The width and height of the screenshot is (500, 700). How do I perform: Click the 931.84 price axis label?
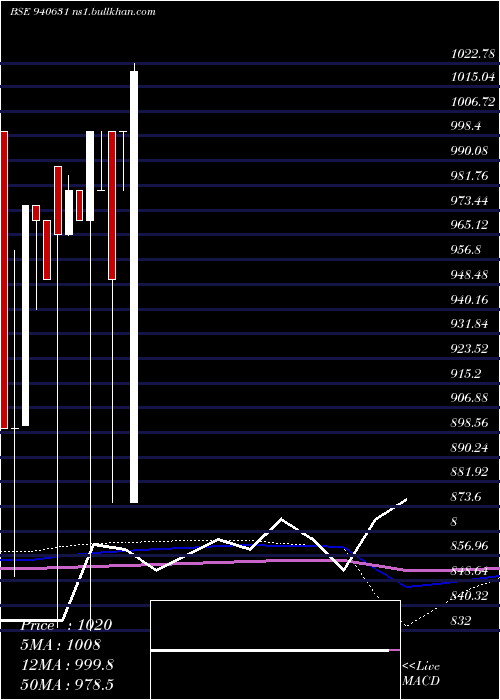tap(470, 324)
